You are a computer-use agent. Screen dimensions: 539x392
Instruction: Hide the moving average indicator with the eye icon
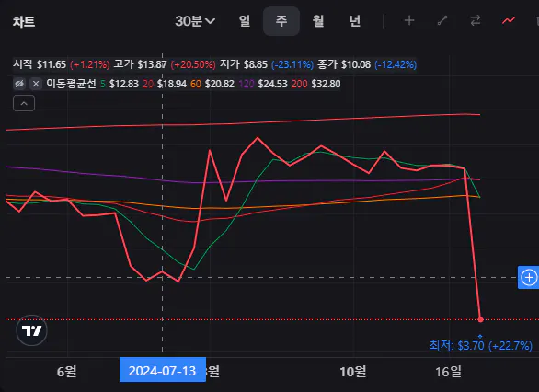coord(19,84)
